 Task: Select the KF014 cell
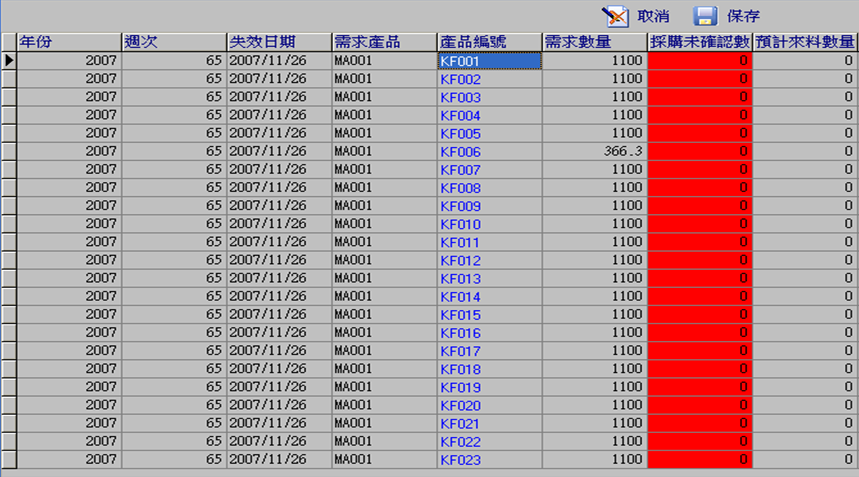[x=490, y=296]
